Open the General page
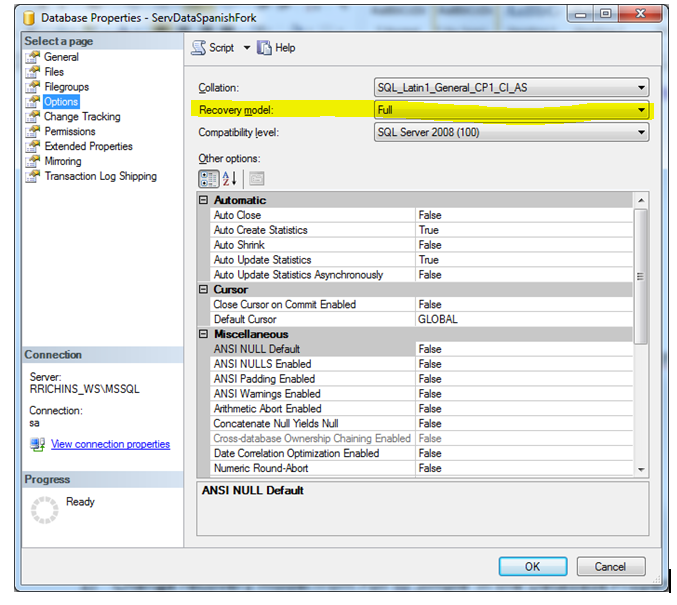Image resolution: width=677 pixels, height=605 pixels. [x=61, y=57]
